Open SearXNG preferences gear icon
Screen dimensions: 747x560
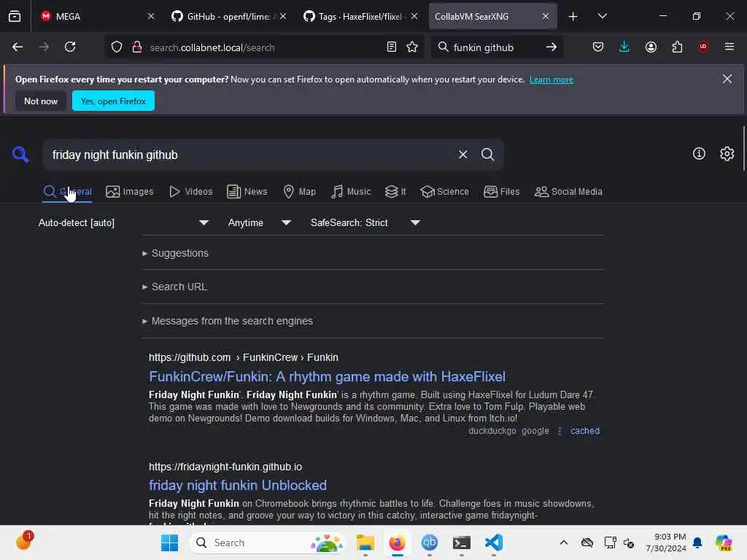click(x=727, y=153)
